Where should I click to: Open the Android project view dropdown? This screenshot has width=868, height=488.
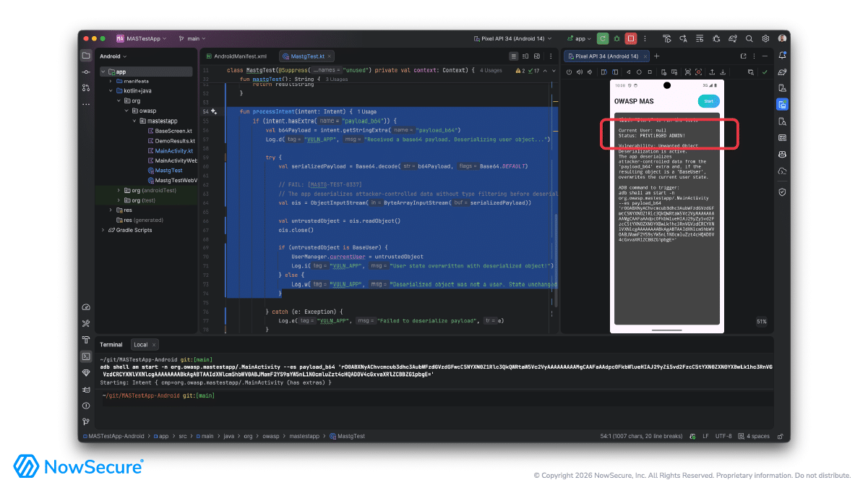pyautogui.click(x=113, y=56)
